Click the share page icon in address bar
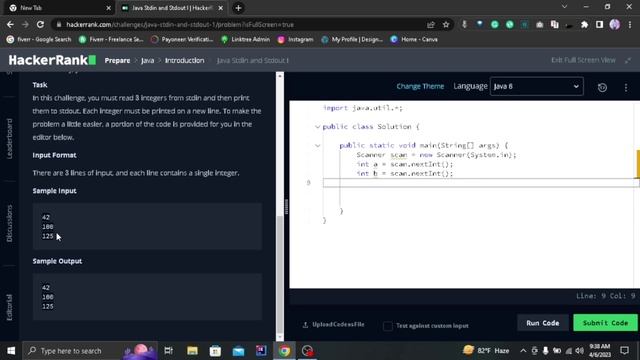The image size is (640, 360). point(431,24)
